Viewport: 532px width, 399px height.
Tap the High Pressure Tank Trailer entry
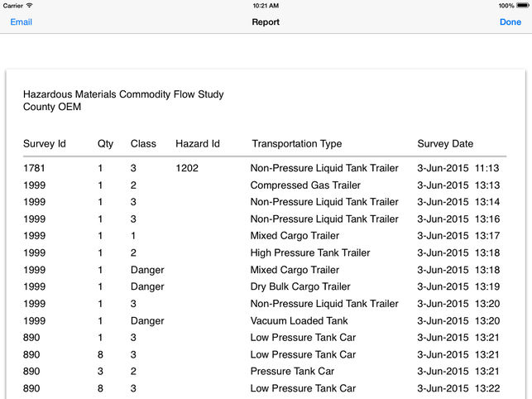point(311,253)
